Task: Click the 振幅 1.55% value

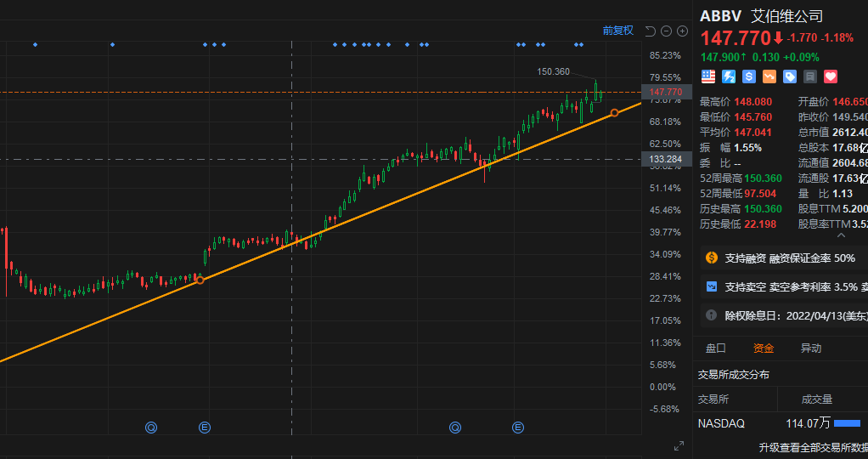Action: coord(748,147)
